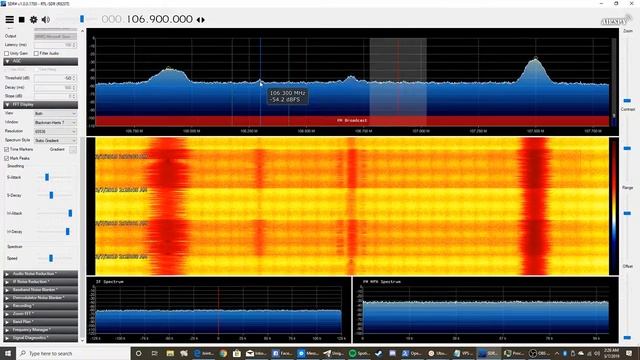Open Task View in taskbar

coord(154,353)
